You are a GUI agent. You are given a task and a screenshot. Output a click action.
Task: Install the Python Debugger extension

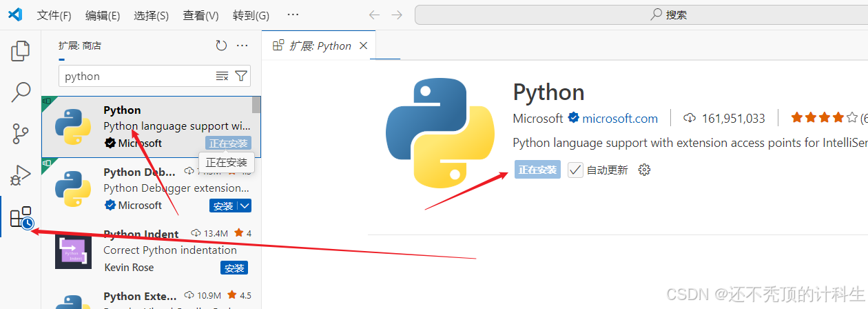click(x=223, y=206)
